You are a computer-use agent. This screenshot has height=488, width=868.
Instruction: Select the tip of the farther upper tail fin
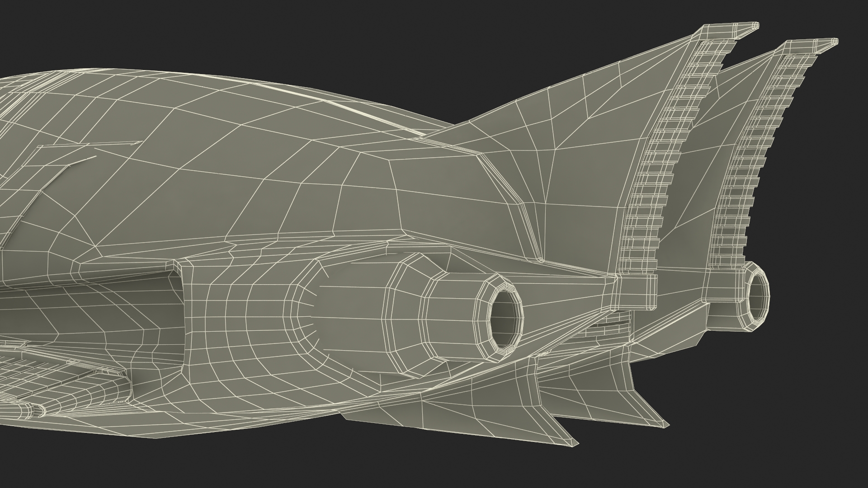808,46
